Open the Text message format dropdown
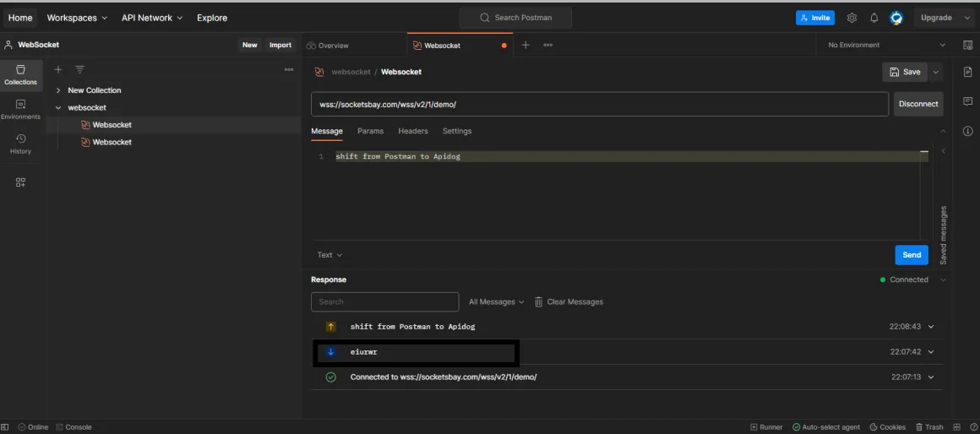980x434 pixels. (329, 255)
